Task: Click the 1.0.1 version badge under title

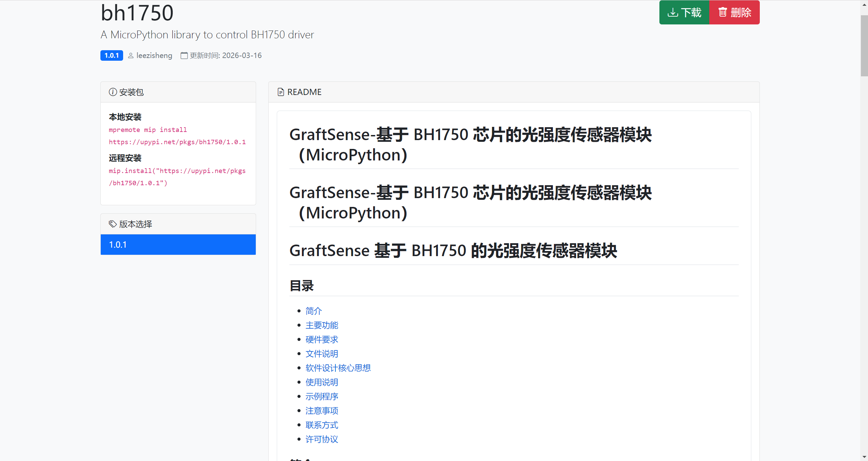Action: point(112,55)
